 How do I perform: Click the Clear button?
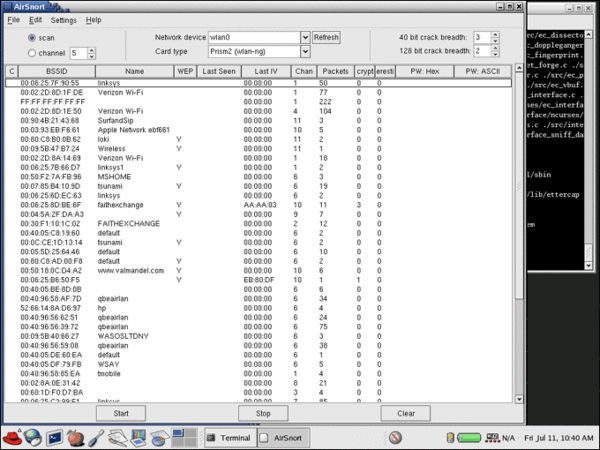406,413
